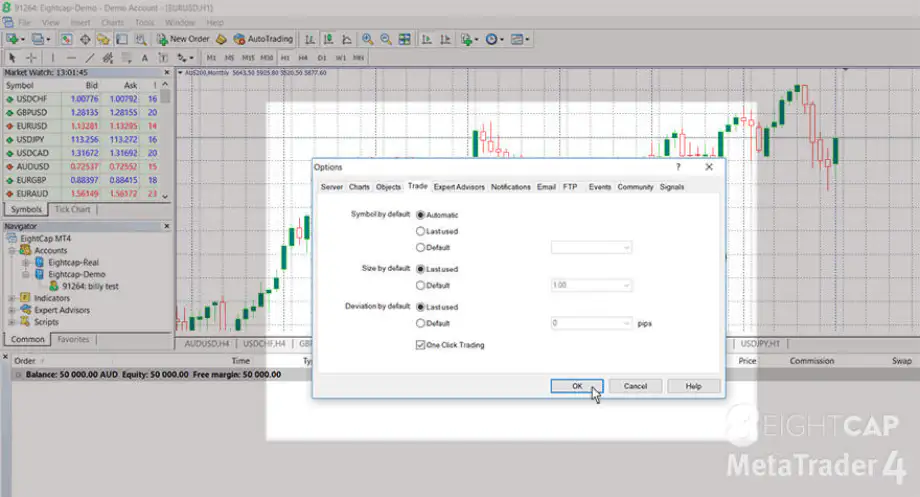Viewport: 920px width, 497px height.
Task: Click the Cancel button in Options
Action: pos(636,386)
